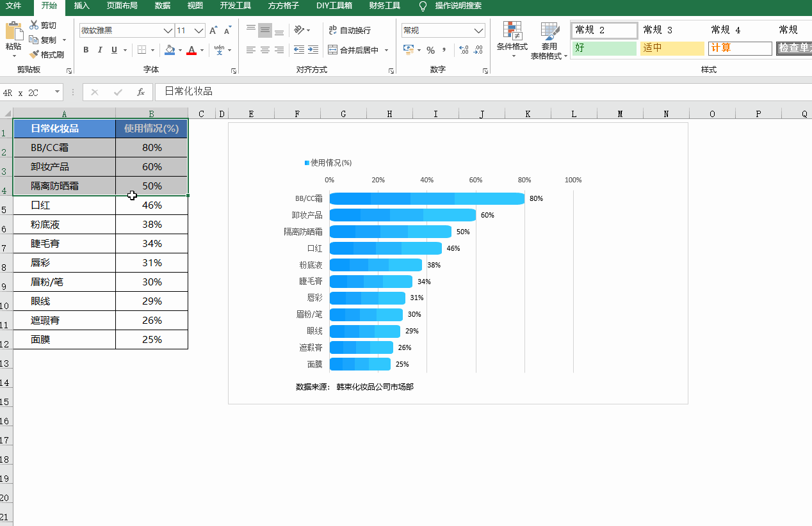Viewport: 812px width, 526px height.
Task: Select cell containing 口红
Action: tap(65, 205)
